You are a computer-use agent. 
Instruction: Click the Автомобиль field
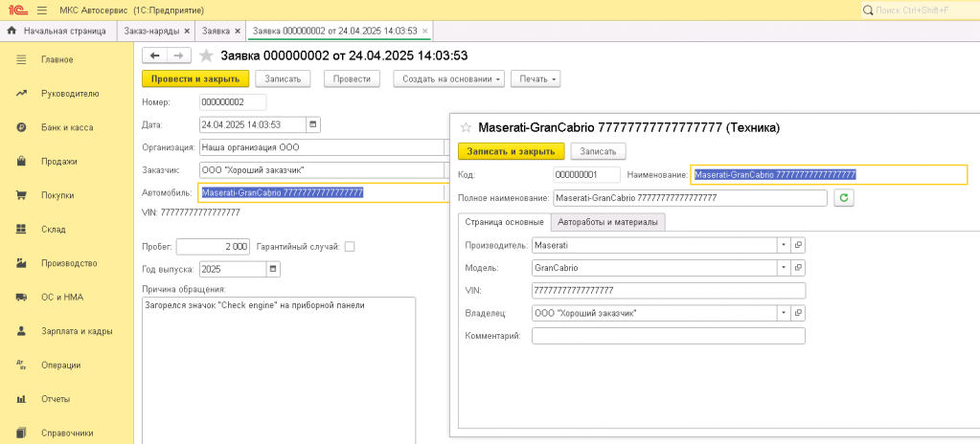pyautogui.click(x=322, y=192)
